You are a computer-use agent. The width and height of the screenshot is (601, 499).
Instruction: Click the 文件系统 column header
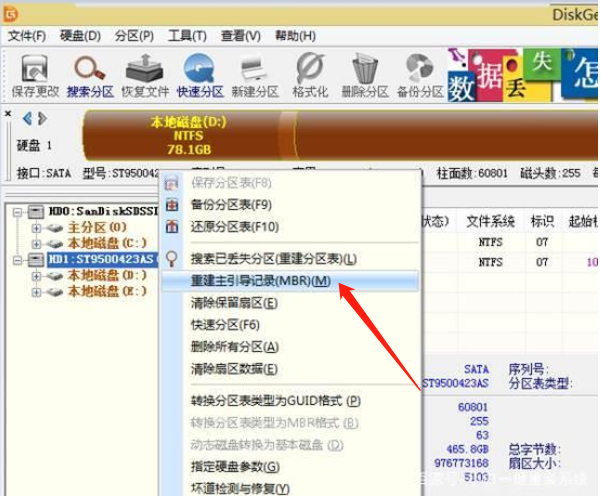tap(490, 221)
